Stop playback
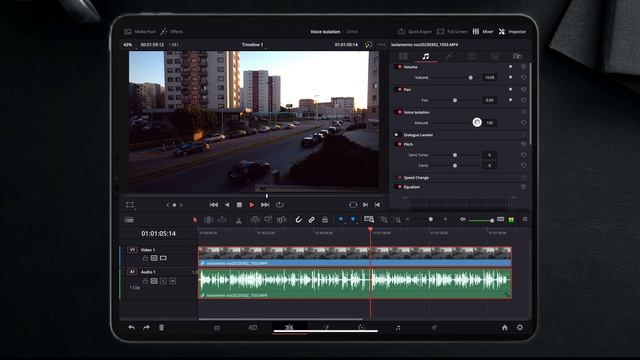The height and width of the screenshot is (360, 640). [x=239, y=204]
